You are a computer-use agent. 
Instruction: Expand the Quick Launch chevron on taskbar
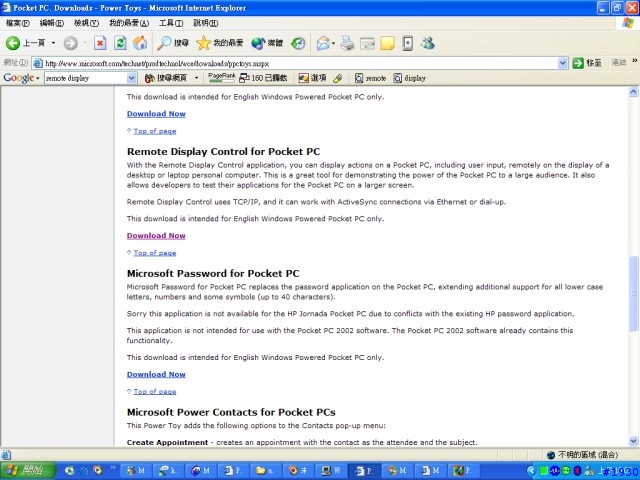click(113, 468)
